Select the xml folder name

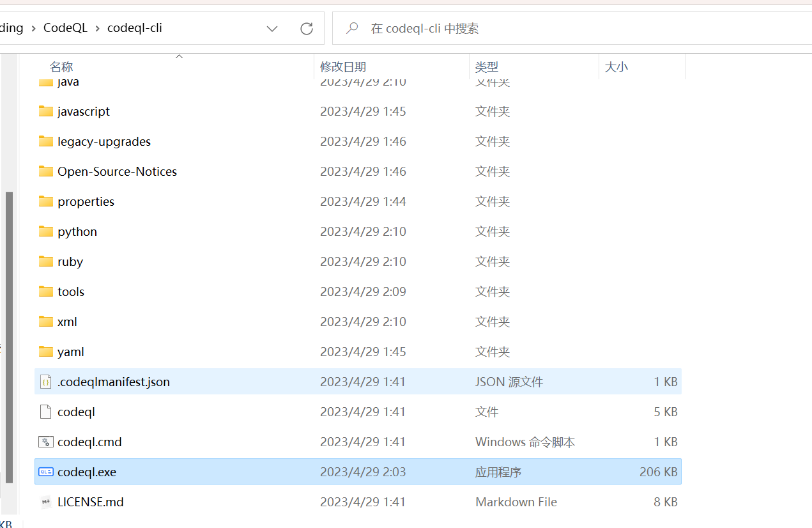pyautogui.click(x=67, y=322)
